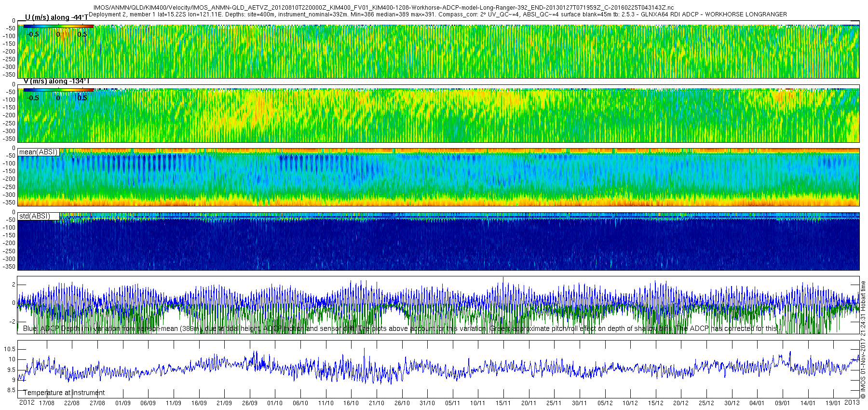Click the '10/12' date tick label

coord(630,403)
